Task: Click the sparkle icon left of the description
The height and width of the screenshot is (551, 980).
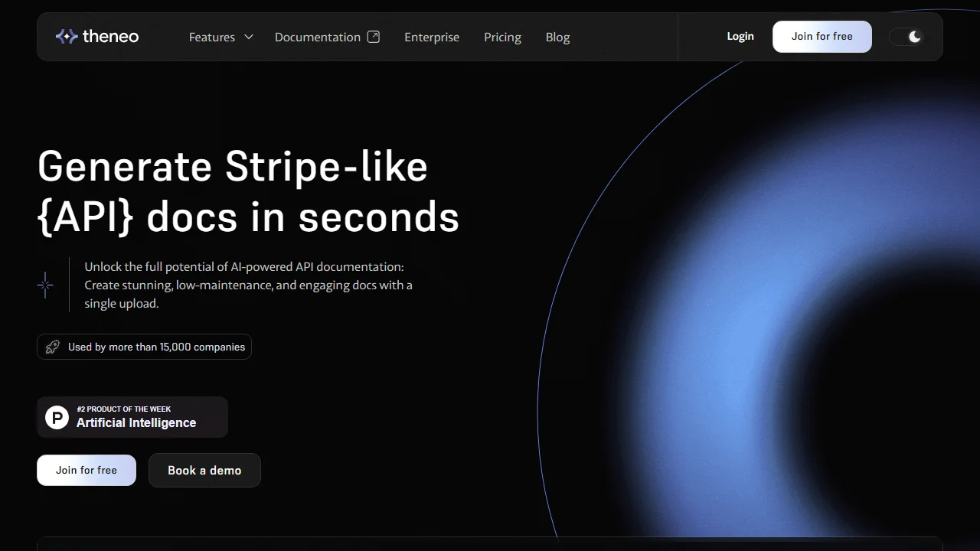Action: 45,285
